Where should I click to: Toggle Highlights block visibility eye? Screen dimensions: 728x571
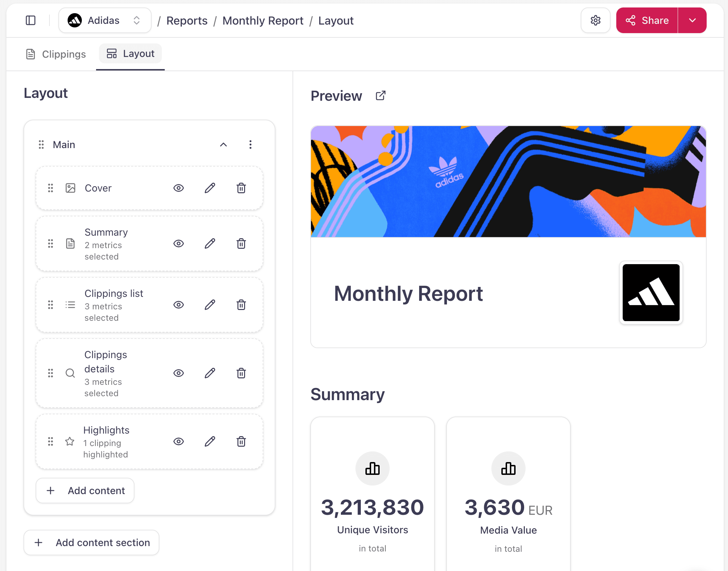pyautogui.click(x=179, y=441)
